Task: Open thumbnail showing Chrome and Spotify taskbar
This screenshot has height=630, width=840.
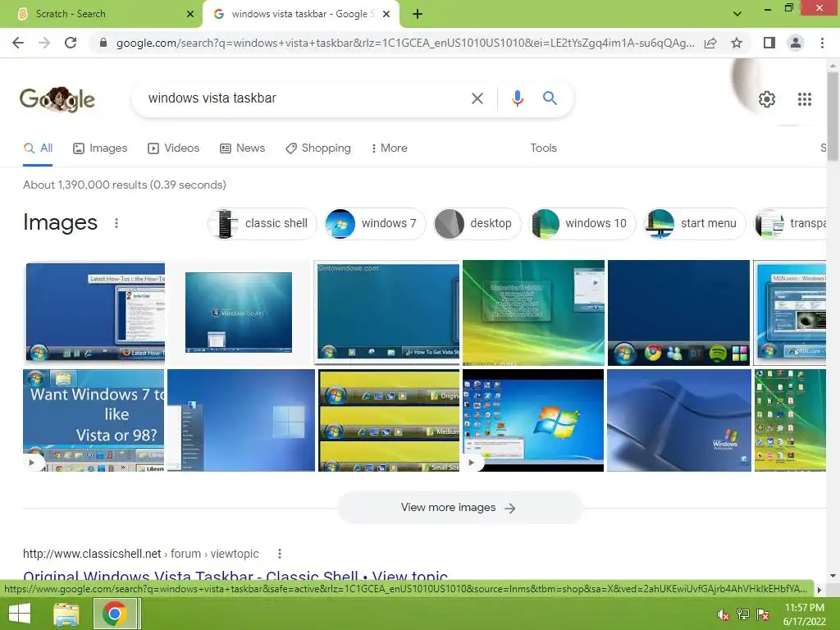Action: pyautogui.click(x=678, y=313)
